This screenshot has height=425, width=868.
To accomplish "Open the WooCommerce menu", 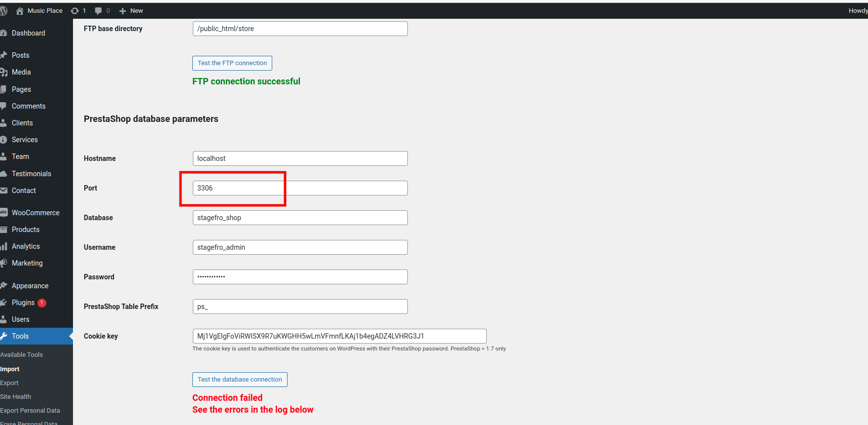I will click(x=36, y=213).
